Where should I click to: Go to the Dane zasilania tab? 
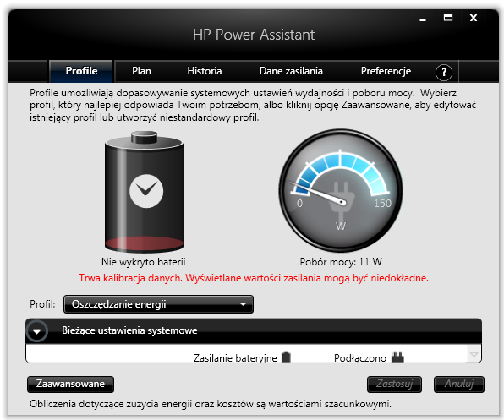(291, 71)
